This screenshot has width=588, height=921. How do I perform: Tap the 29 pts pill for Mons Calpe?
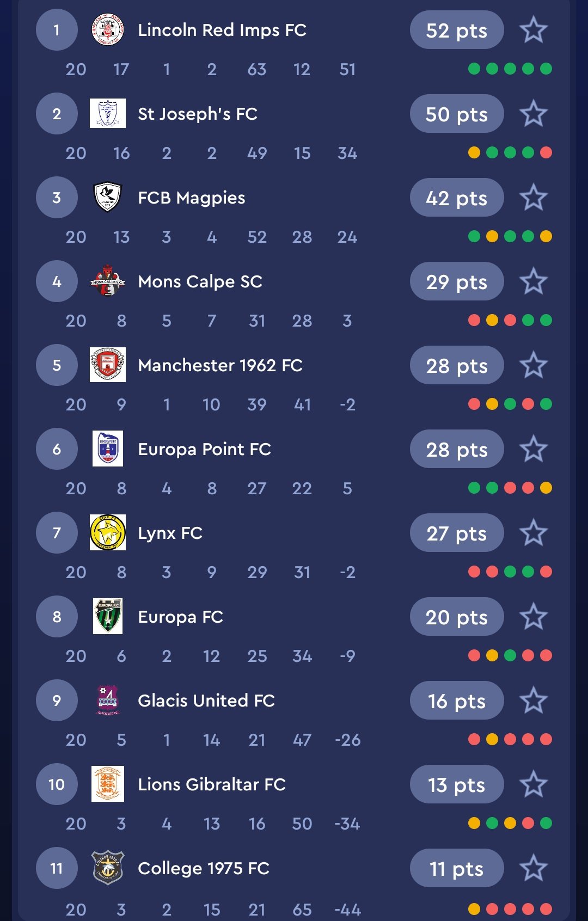tap(456, 282)
